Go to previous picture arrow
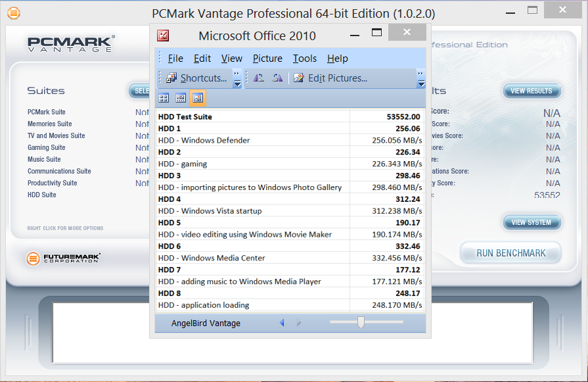 pos(282,323)
